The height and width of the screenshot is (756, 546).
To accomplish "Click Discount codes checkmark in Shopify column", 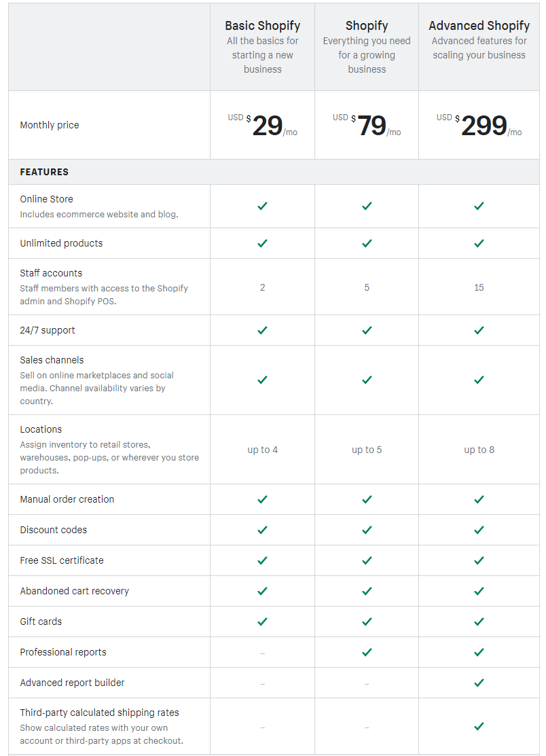I will coord(367,530).
